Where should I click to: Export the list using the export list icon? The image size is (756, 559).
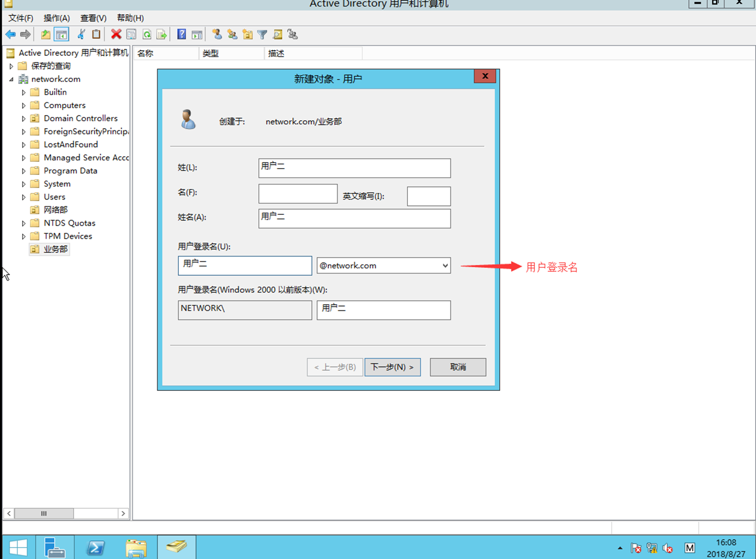pyautogui.click(x=161, y=34)
